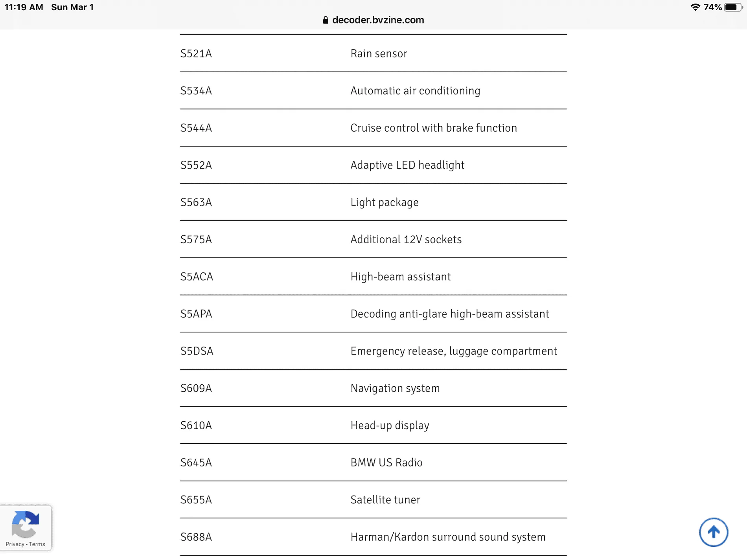Click Emergency release, luggage compartment text
747x560 pixels.
coord(454,351)
